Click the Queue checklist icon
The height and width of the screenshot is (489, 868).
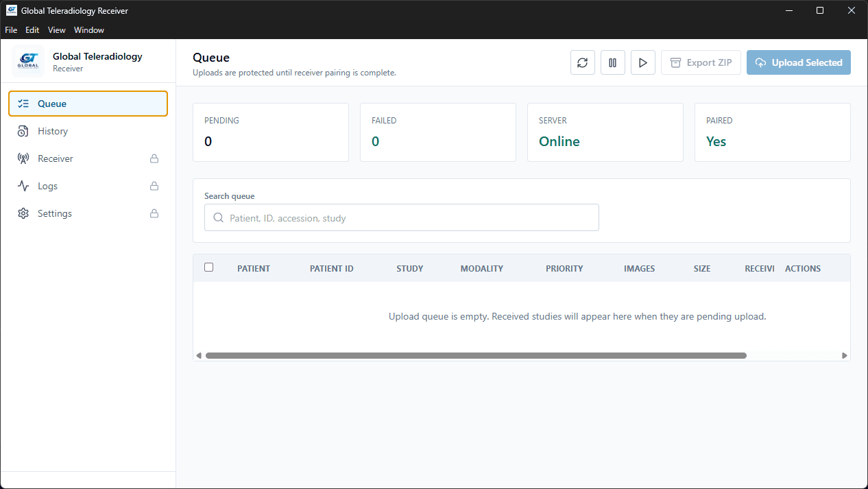point(23,104)
